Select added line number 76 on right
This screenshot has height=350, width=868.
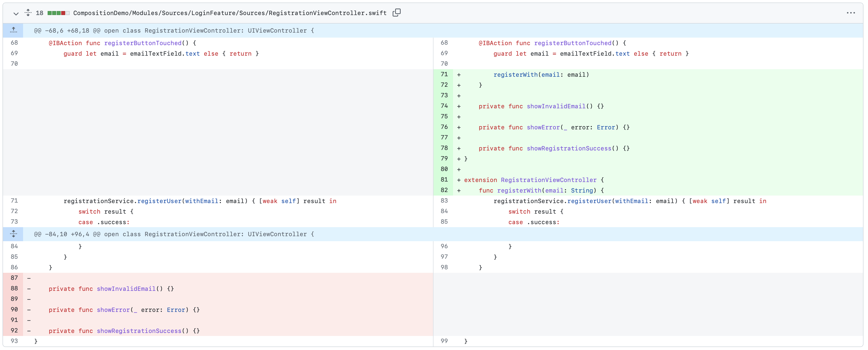tap(444, 127)
